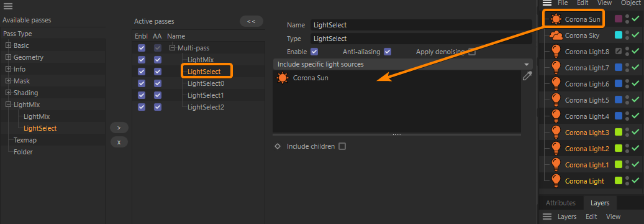Click the bottom Corona Light bulb icon
644x224 pixels.
(x=556, y=181)
